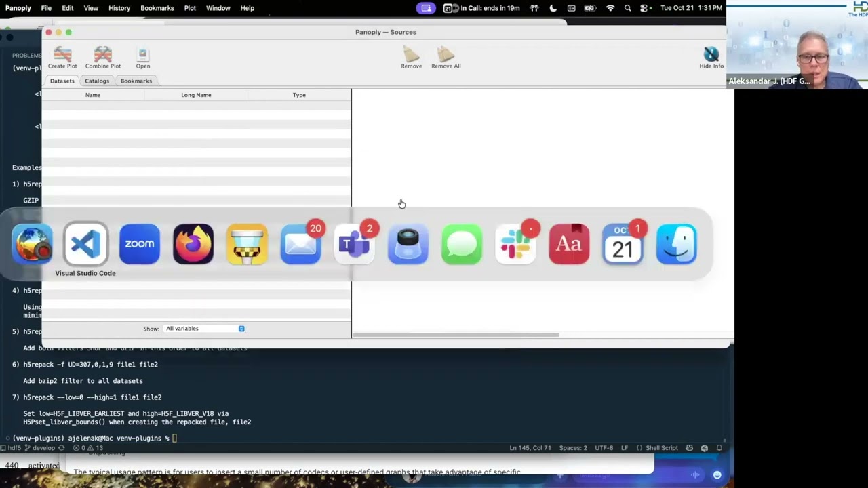Open a file with the Open icon
The width and height of the screenshot is (868, 488).
[x=142, y=57]
